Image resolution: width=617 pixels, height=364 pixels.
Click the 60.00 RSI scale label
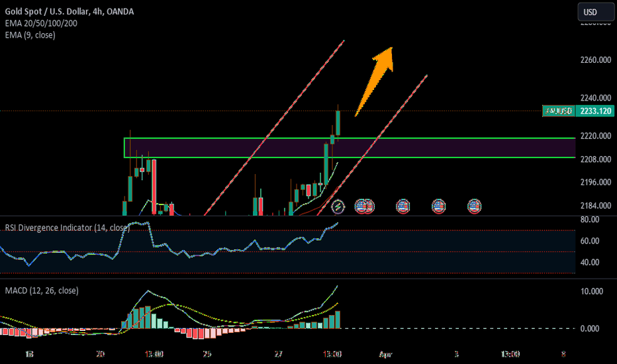(x=589, y=241)
